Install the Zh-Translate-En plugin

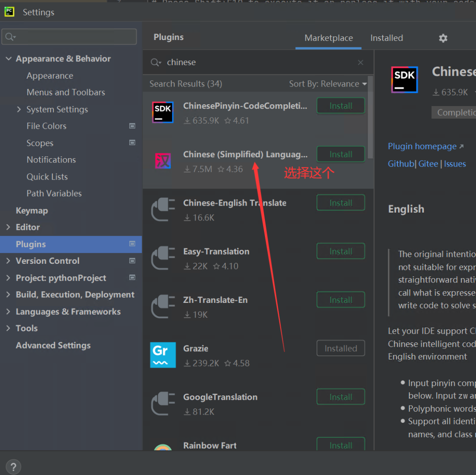tap(341, 300)
